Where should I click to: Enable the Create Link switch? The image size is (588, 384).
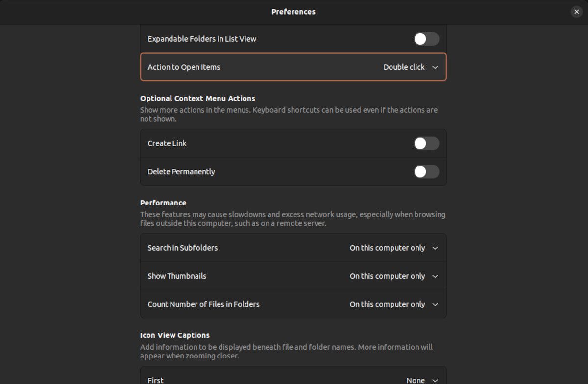click(426, 143)
